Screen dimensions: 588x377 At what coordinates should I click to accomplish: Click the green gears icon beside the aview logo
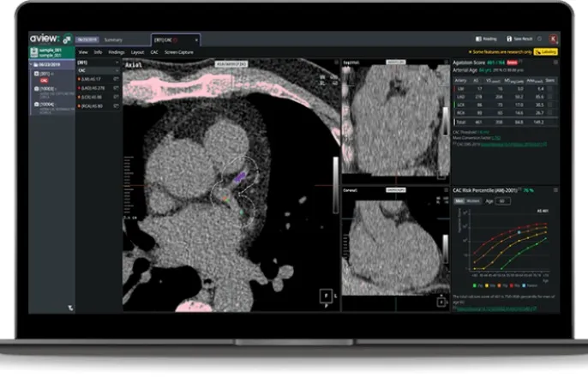tap(68, 39)
